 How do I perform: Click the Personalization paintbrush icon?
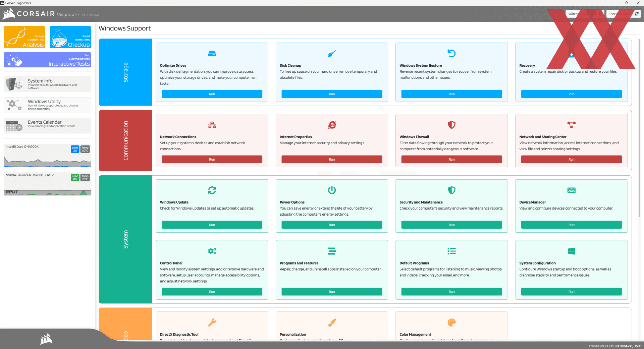pos(332,323)
